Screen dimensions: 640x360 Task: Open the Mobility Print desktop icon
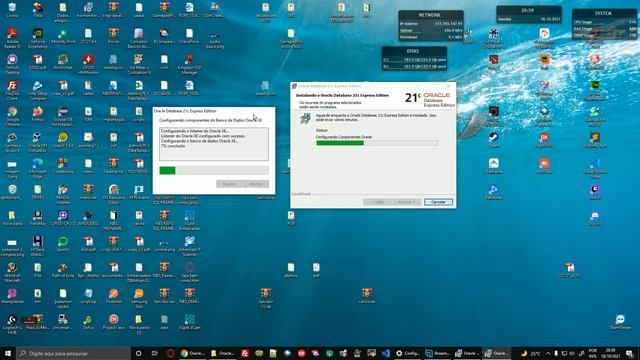63,36
